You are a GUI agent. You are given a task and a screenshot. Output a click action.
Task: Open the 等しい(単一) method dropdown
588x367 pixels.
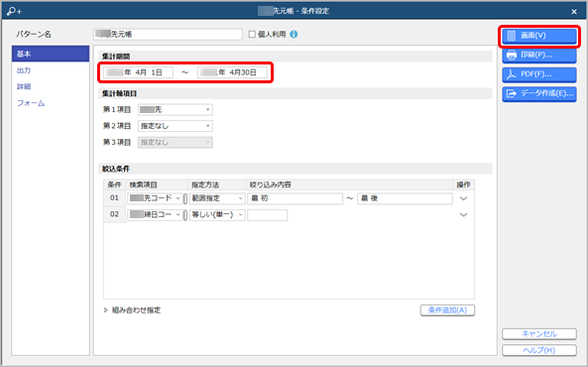[217, 214]
